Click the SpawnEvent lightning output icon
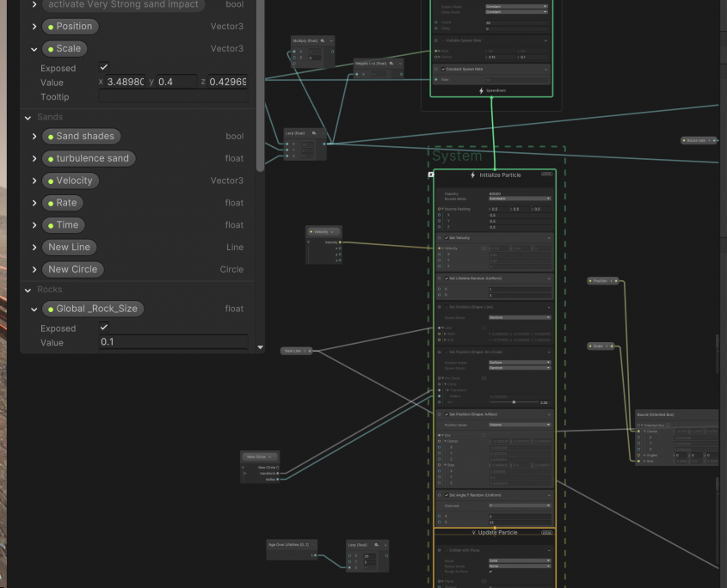This screenshot has height=588, width=727. pos(481,90)
